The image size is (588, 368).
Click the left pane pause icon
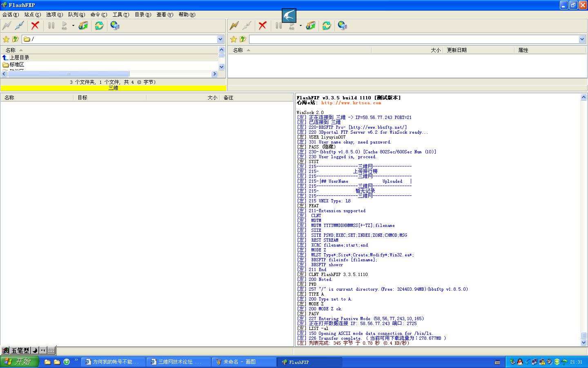click(51, 26)
